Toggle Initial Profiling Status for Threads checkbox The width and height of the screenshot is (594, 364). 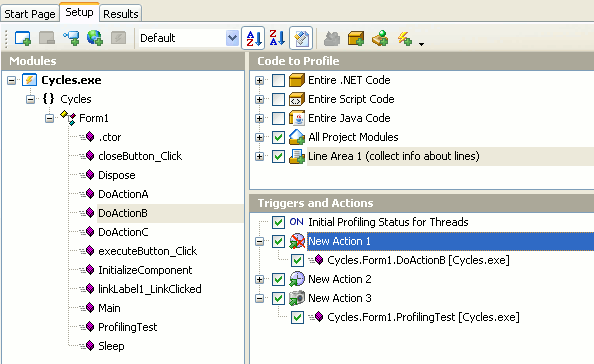tap(278, 222)
